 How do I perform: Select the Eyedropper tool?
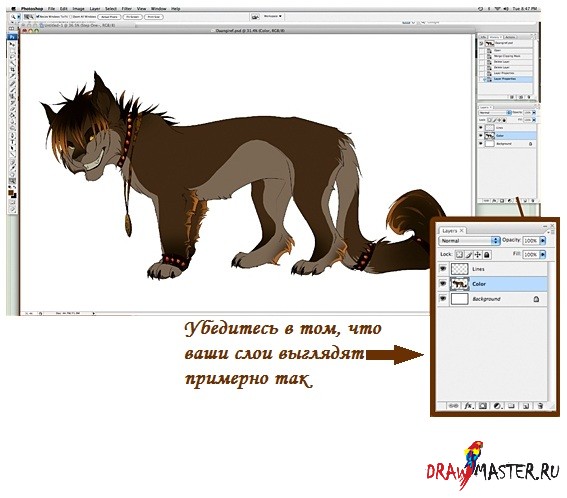12,168
